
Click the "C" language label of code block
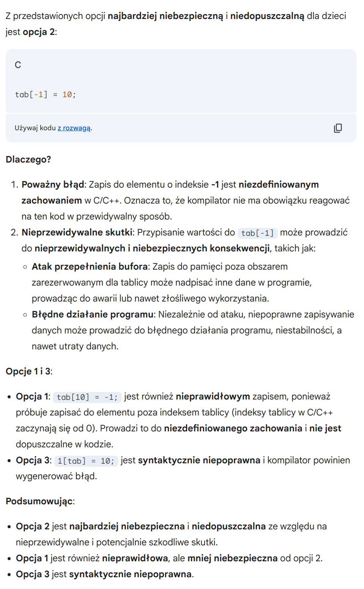[18, 65]
